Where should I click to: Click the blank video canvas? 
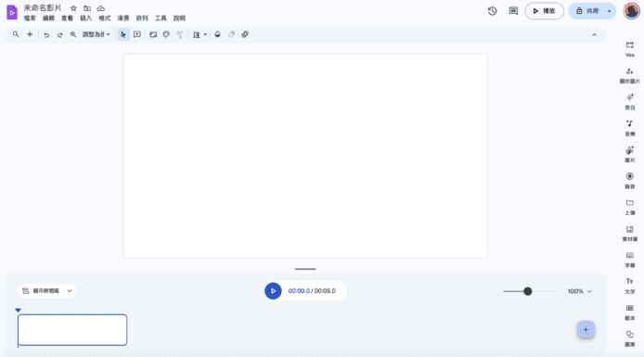pyautogui.click(x=305, y=156)
